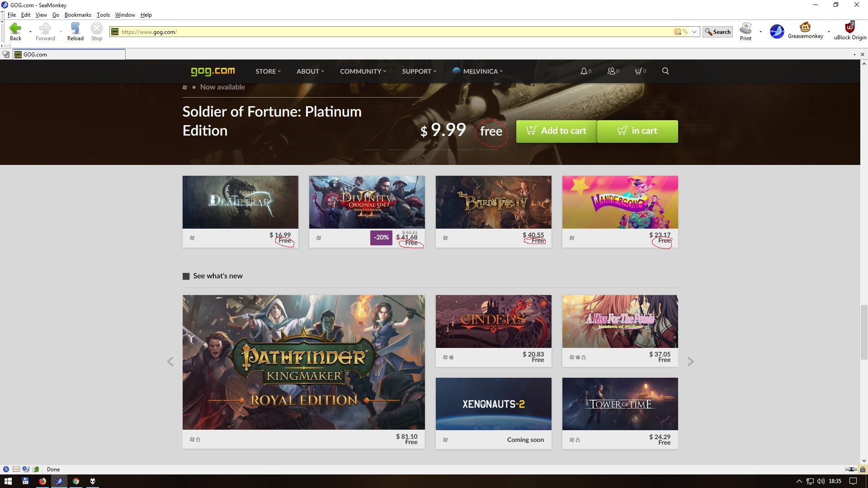Image resolution: width=868 pixels, height=488 pixels.
Task: Click the online/offline status icon
Action: click(851, 469)
